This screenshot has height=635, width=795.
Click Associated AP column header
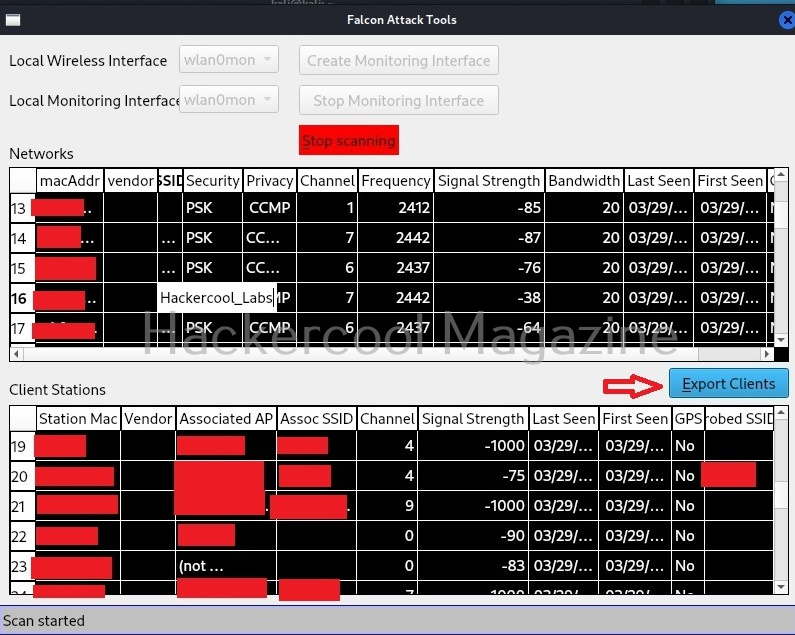point(226,418)
